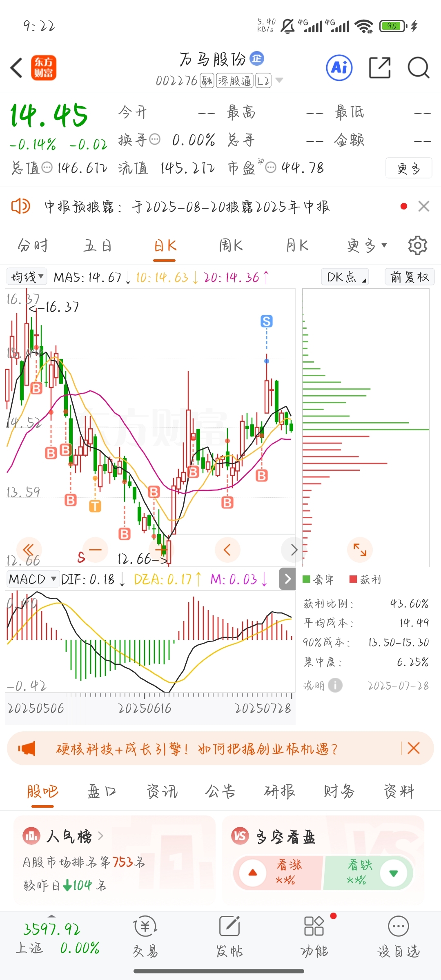
Task: Expand the 更多 period dropdown
Action: 367,245
